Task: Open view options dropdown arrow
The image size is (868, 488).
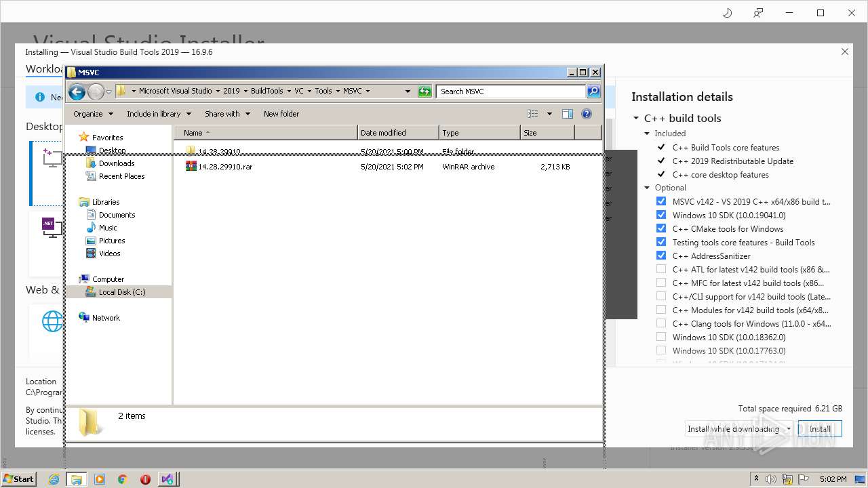Action: [549, 114]
